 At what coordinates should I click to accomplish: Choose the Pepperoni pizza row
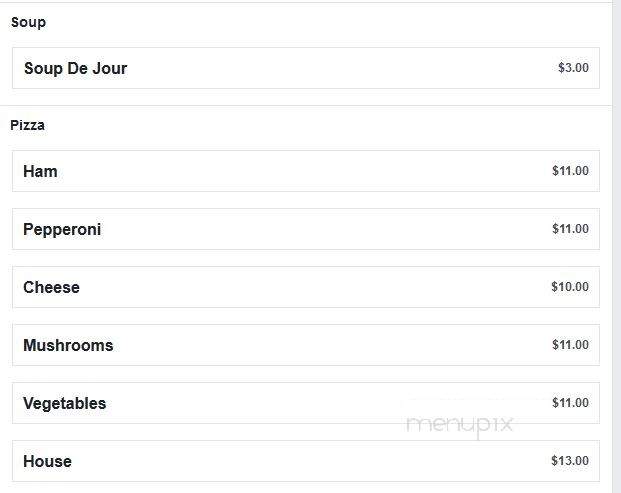coord(306,229)
